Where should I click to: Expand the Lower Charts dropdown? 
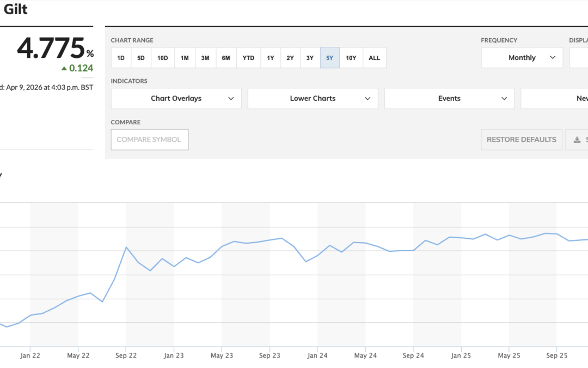click(313, 99)
